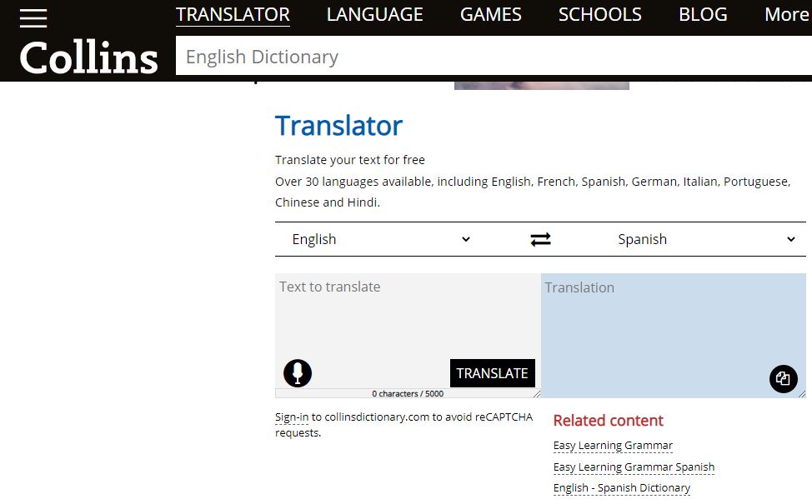Click the 0 characters / 5000 counter
812x504 pixels.
[408, 394]
